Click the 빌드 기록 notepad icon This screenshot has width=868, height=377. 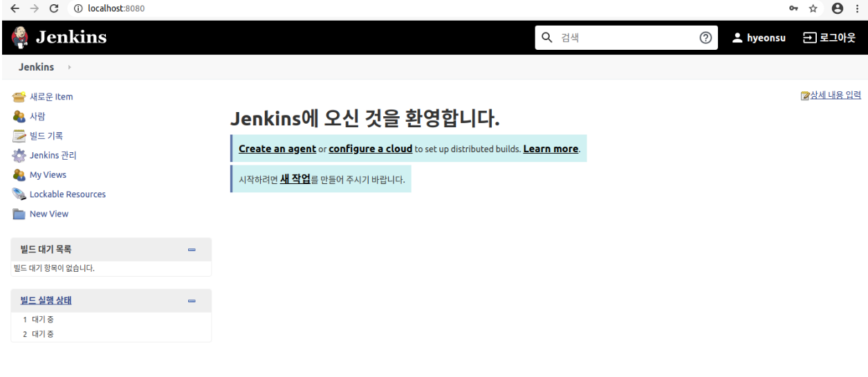[x=19, y=136]
